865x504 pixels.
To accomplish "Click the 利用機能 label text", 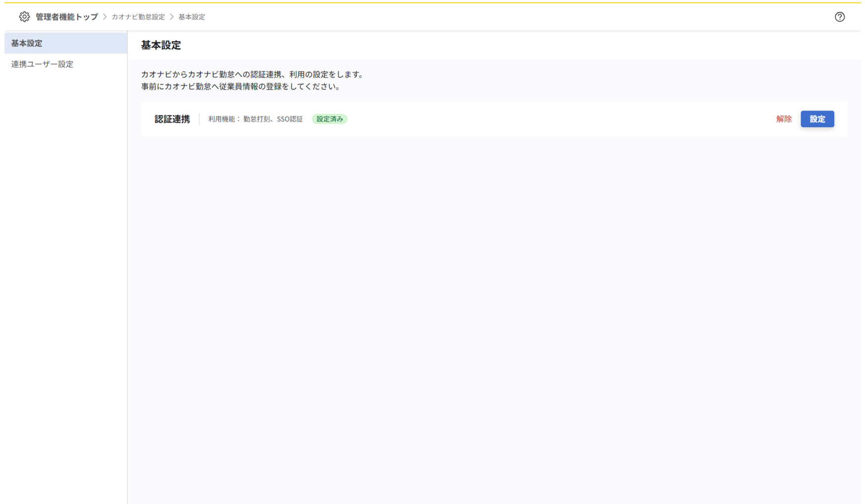I will [x=224, y=119].
